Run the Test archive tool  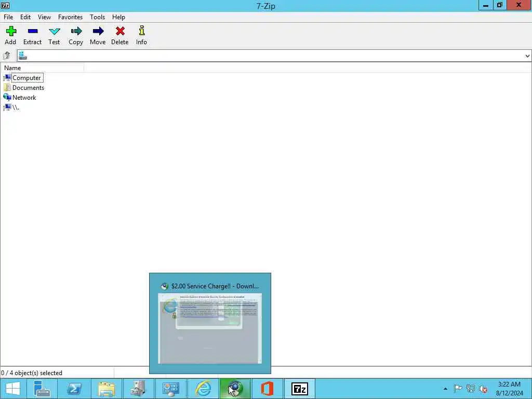pos(54,36)
